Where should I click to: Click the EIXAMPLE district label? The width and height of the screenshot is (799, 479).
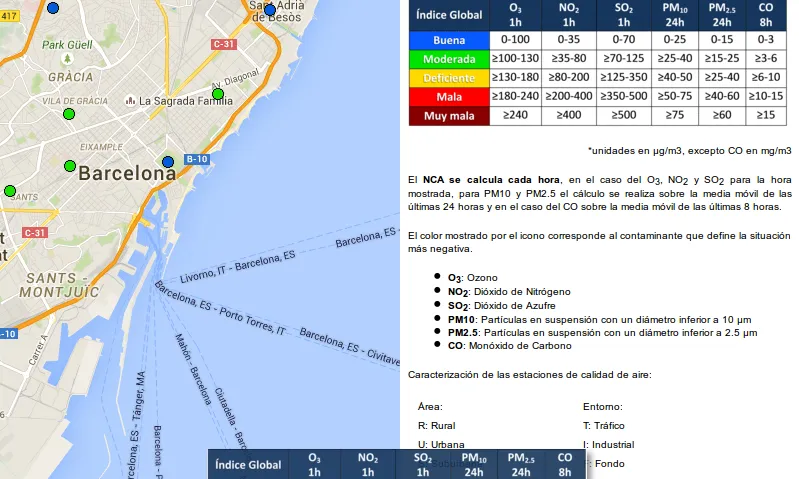click(x=101, y=147)
